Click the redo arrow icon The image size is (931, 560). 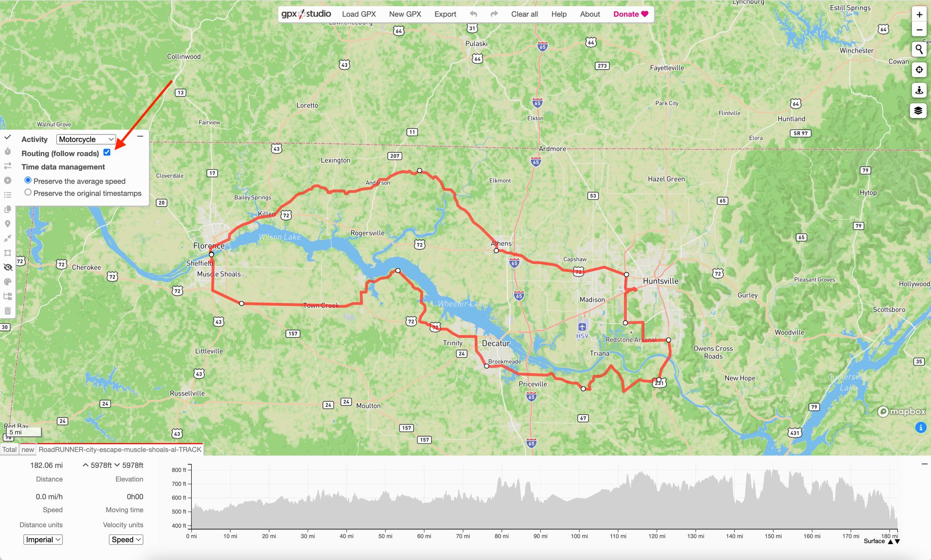click(493, 13)
